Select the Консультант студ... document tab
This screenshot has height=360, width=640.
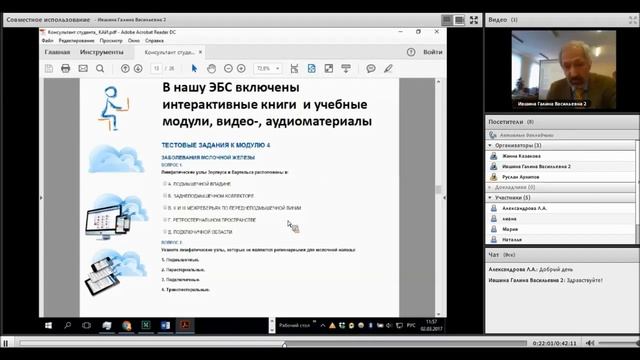click(169, 52)
